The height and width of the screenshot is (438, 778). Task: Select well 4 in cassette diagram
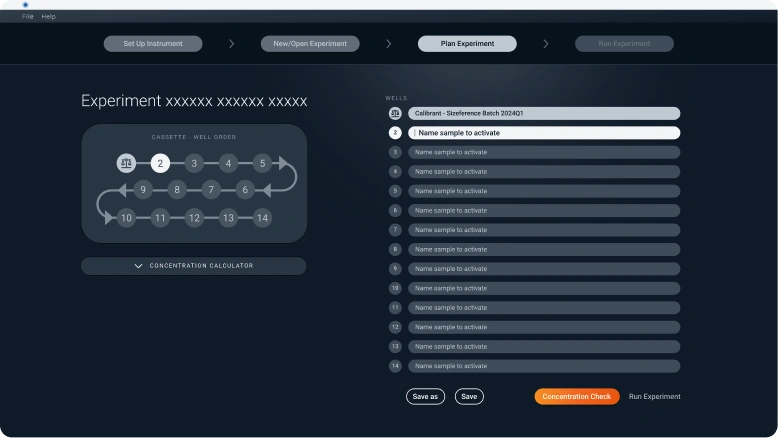click(228, 163)
